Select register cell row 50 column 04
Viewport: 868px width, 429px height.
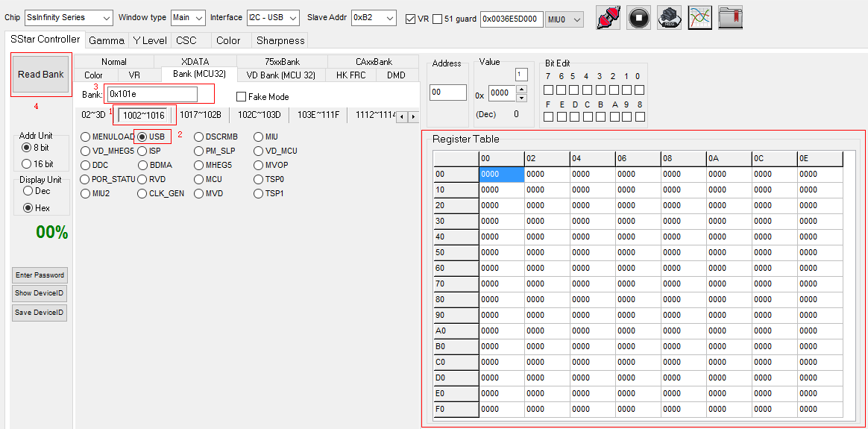pos(592,252)
